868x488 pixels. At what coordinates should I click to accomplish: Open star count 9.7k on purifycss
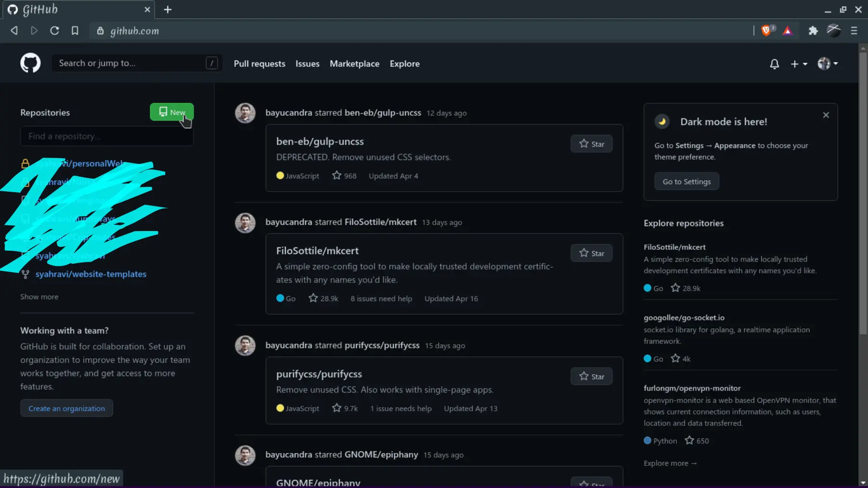(345, 408)
